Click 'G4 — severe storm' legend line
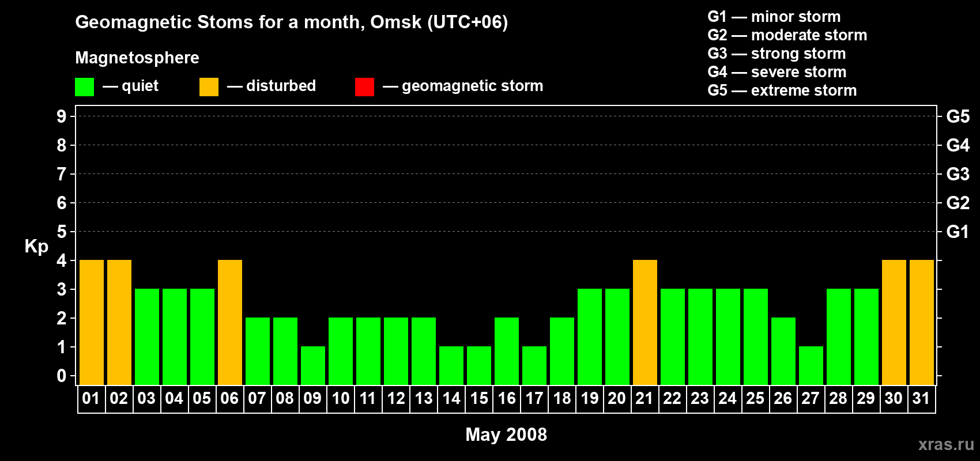This screenshot has height=461, width=980. click(777, 72)
